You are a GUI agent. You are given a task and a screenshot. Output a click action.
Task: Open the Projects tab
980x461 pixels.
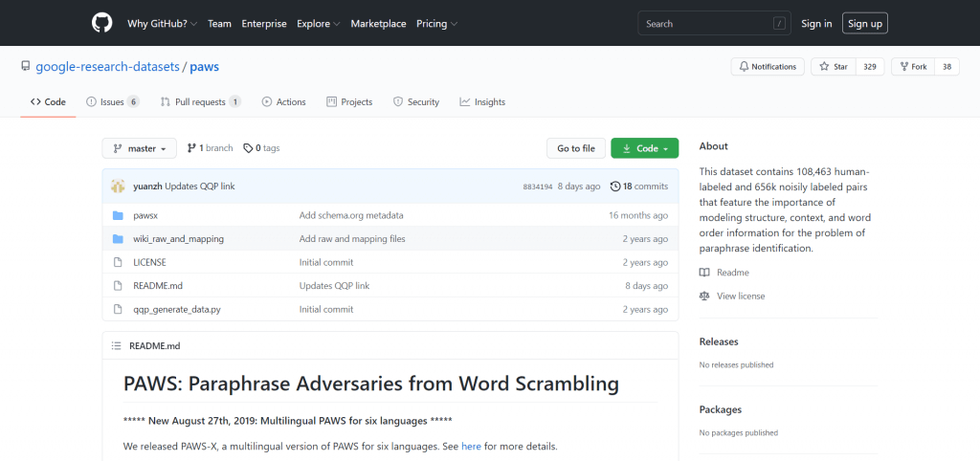349,101
